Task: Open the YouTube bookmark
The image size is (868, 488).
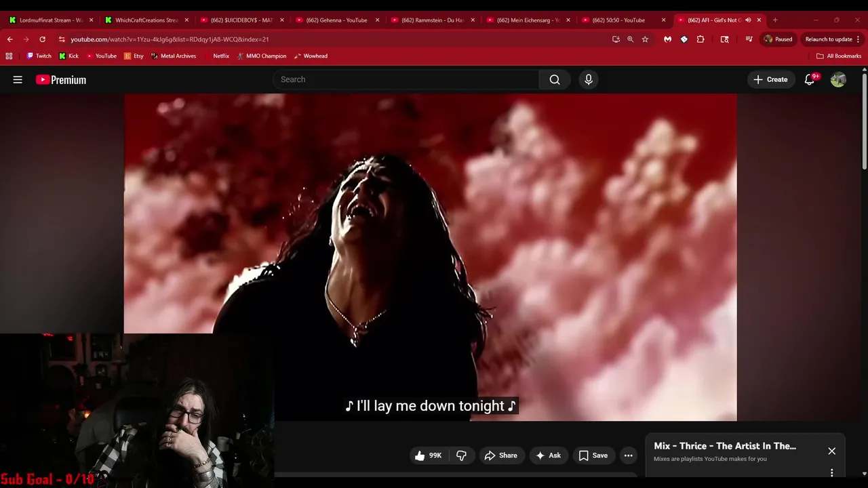Action: tap(101, 56)
